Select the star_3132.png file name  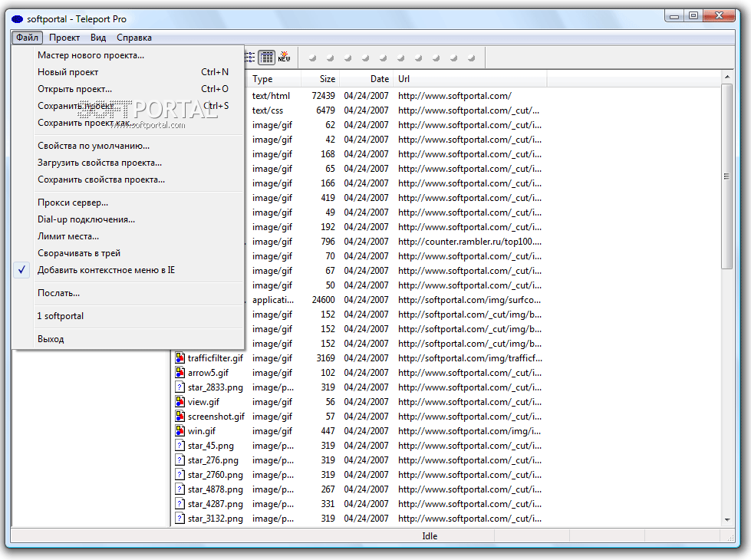[x=216, y=519]
